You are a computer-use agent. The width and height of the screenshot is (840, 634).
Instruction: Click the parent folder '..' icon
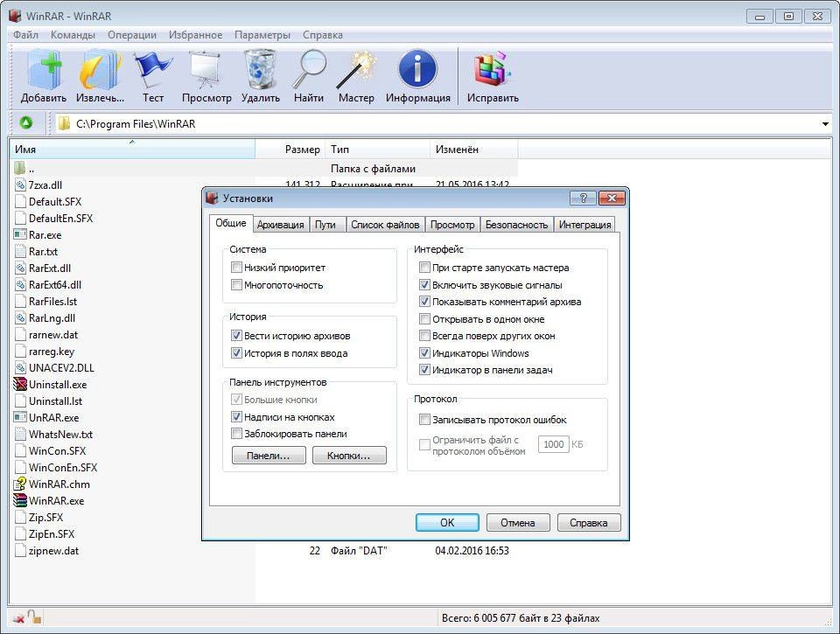(20, 168)
